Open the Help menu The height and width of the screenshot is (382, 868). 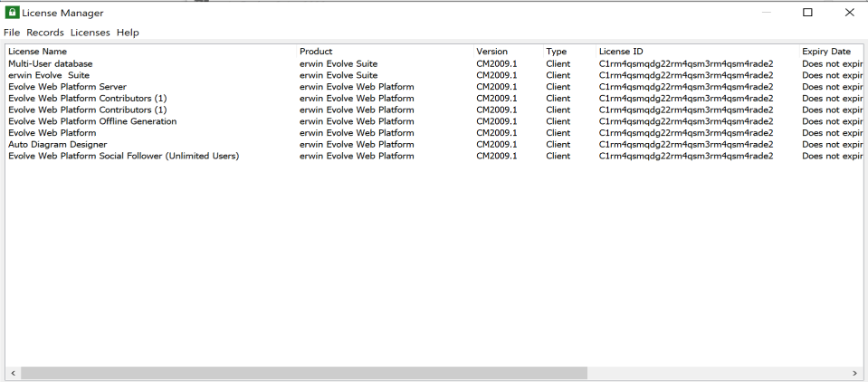[128, 33]
